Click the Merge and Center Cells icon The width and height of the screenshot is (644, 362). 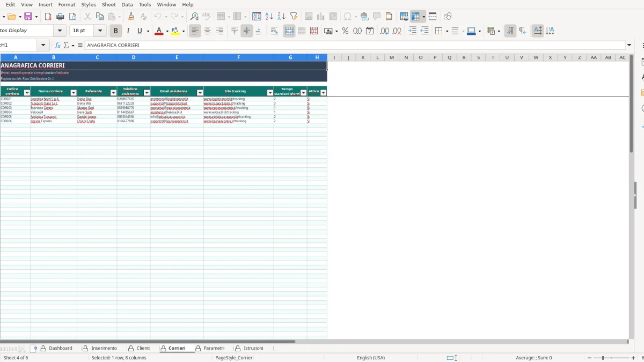tap(289, 31)
